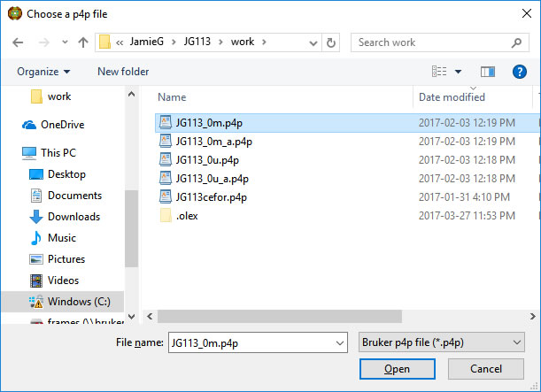
Task: Click New folder in toolbar
Action: coord(123,72)
